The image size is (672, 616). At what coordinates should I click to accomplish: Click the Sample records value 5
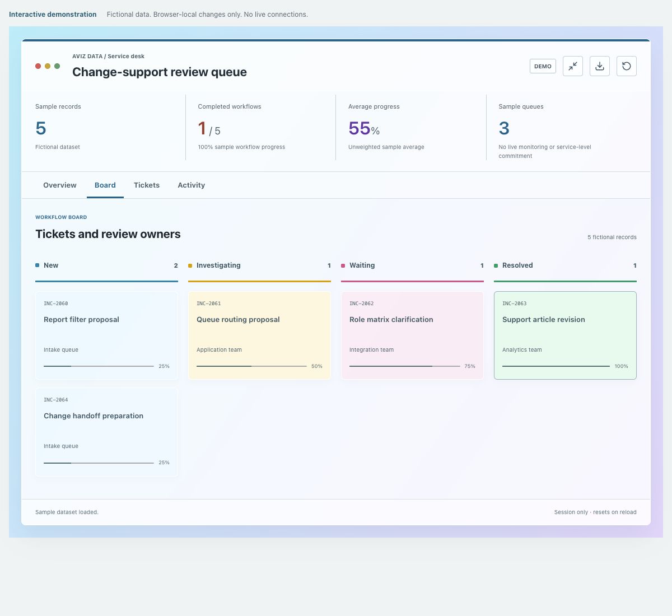pyautogui.click(x=41, y=128)
